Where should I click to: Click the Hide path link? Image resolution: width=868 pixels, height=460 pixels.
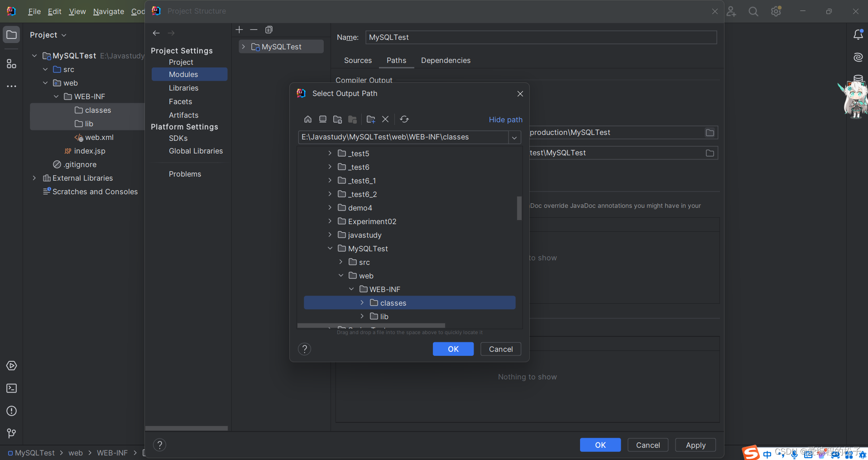click(505, 120)
